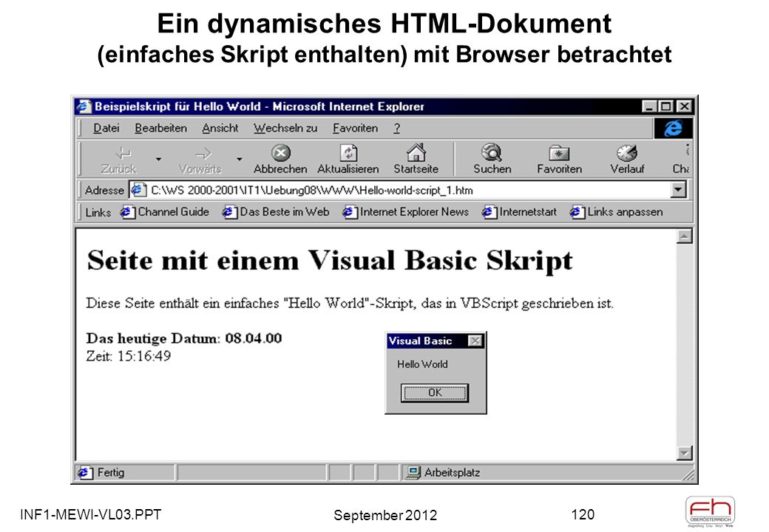This screenshot has width=769, height=532.
Task: Maximize the Internet Explorer window
Action: tap(665, 106)
